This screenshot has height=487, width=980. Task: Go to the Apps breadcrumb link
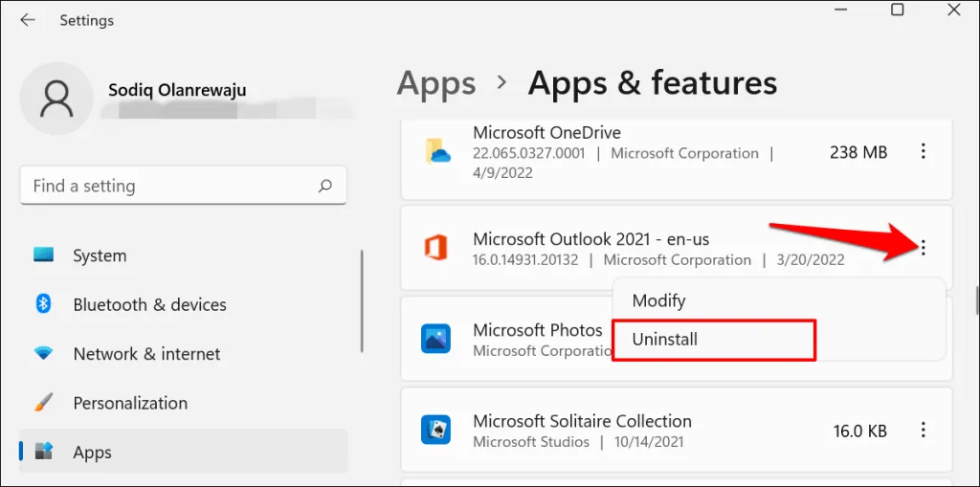[x=436, y=84]
